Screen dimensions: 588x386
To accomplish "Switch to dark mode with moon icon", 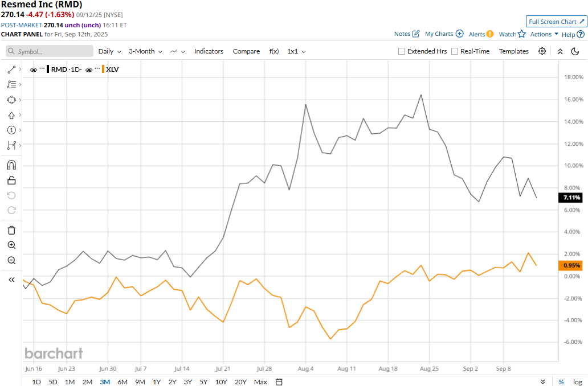I will [x=575, y=51].
